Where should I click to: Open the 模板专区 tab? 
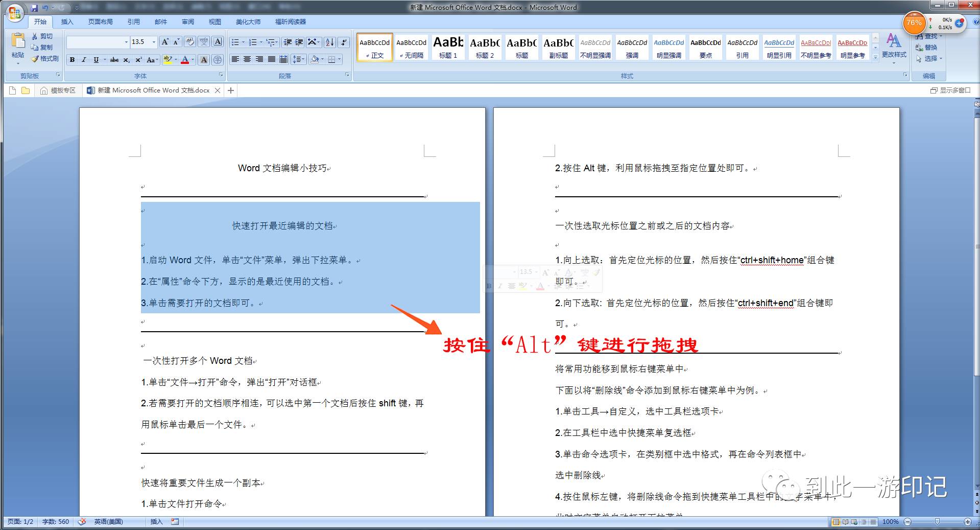pos(58,90)
